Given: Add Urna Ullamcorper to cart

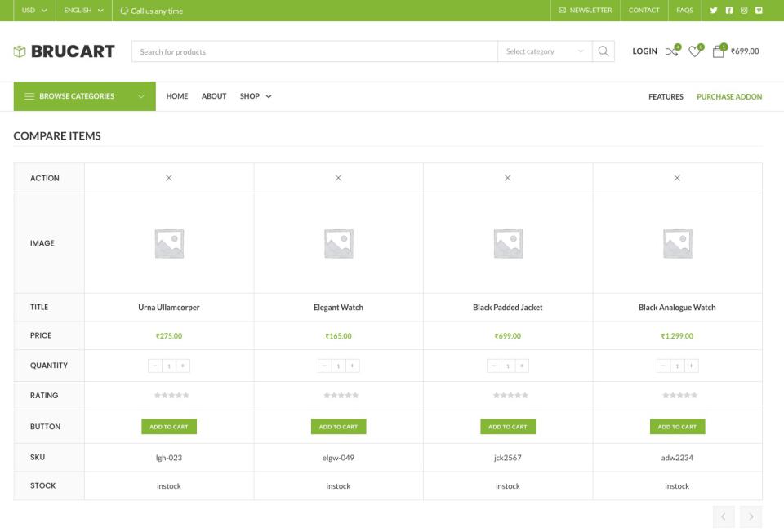Looking at the screenshot, I should (x=169, y=427).
